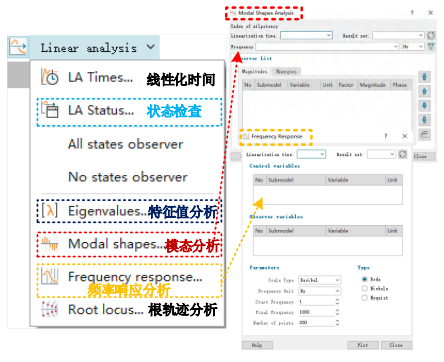Open the Frequency Unit Hz dropdown
444x362 pixels.
pos(319,291)
